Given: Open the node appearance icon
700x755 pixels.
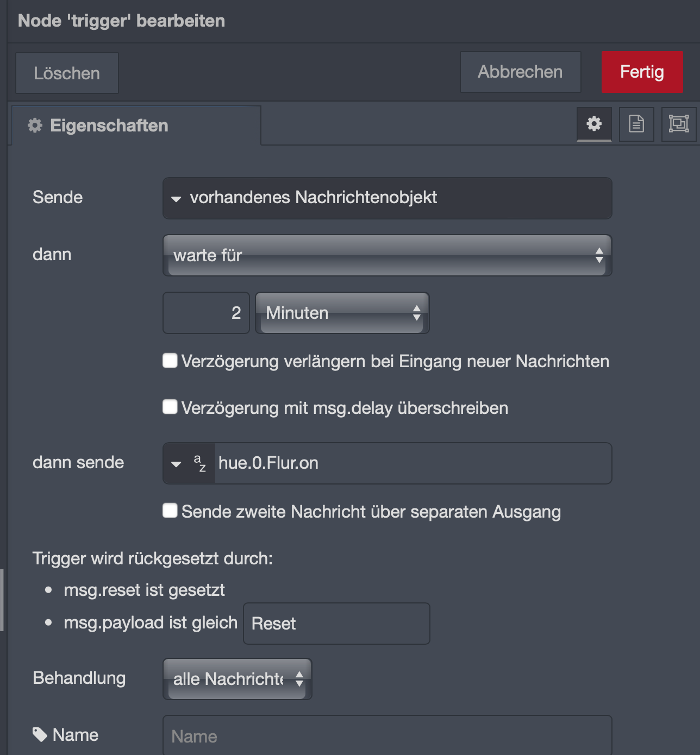Looking at the screenshot, I should coord(679,124).
